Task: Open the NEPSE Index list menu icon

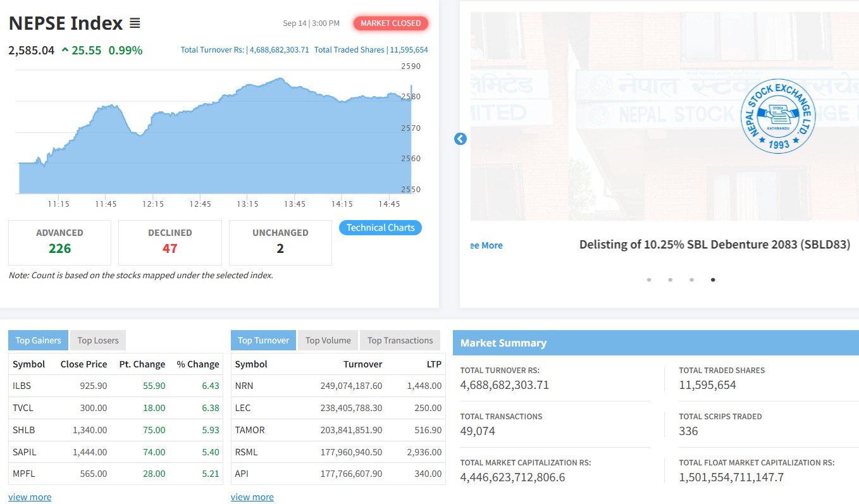Action: point(135,23)
